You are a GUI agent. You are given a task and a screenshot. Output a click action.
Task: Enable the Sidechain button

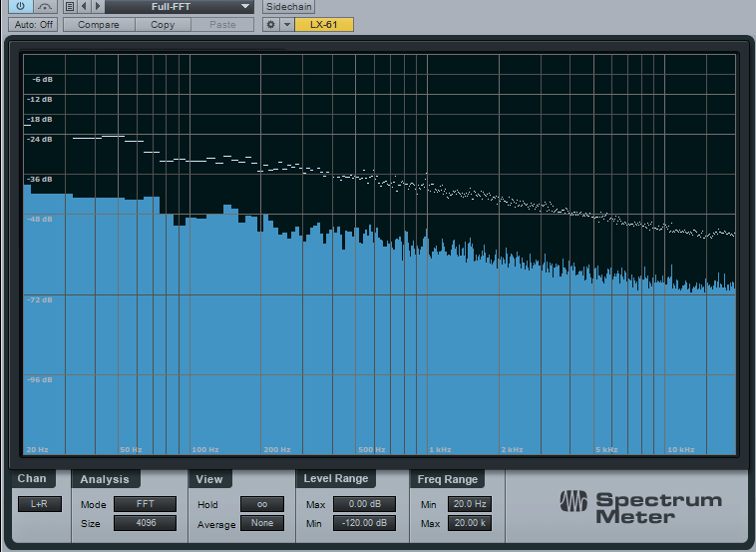289,6
